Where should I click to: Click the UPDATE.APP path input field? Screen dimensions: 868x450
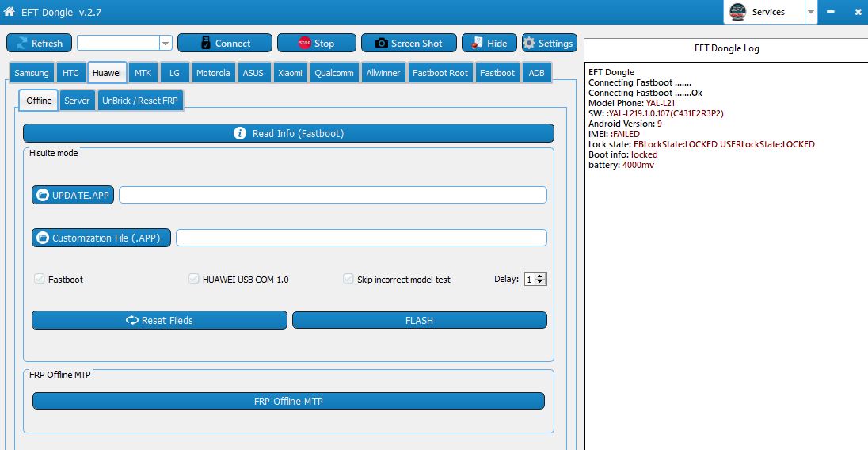point(333,195)
